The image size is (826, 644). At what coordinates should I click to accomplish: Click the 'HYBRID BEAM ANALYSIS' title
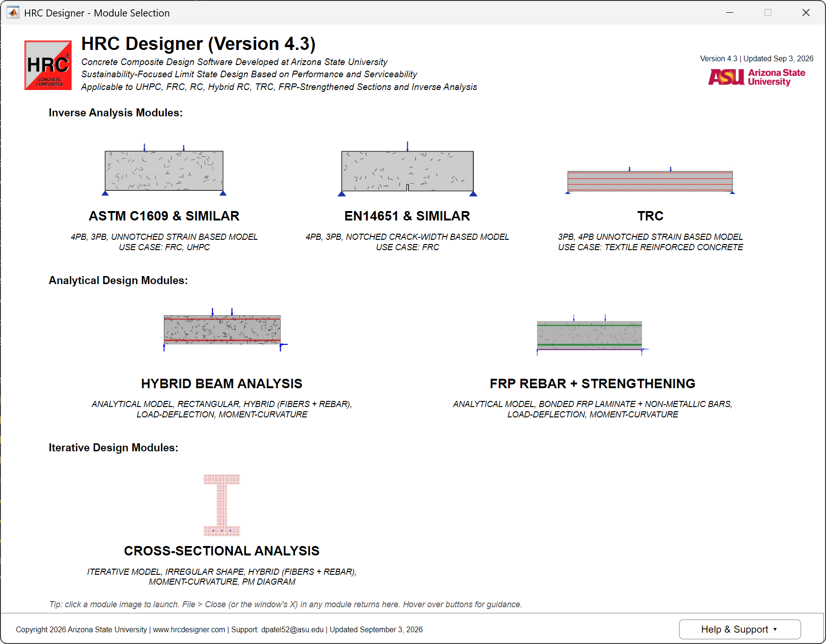[x=221, y=383]
